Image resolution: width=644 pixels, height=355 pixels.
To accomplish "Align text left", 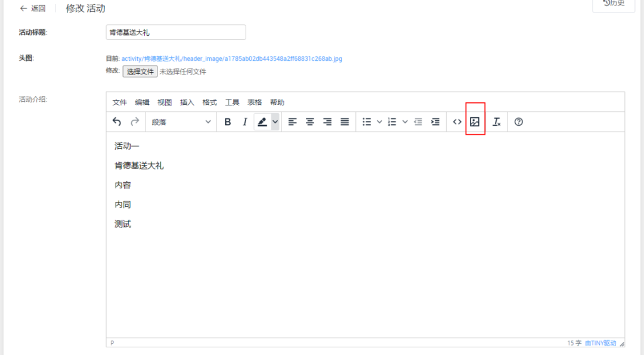I will point(292,122).
